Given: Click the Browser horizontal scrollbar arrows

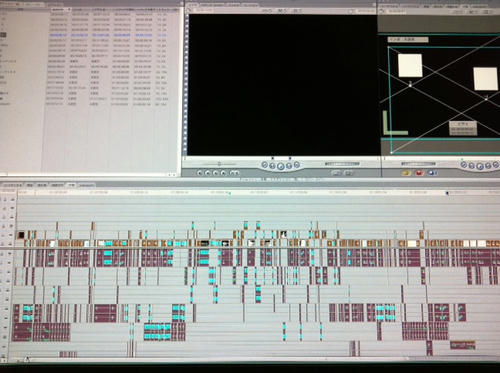Looking at the screenshot, I should [x=172, y=174].
